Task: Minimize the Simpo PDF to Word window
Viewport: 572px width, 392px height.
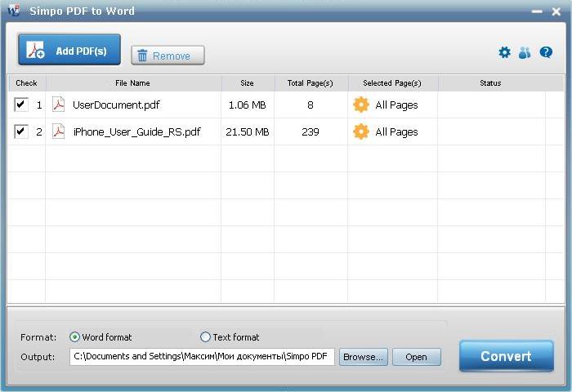Action: (x=537, y=12)
